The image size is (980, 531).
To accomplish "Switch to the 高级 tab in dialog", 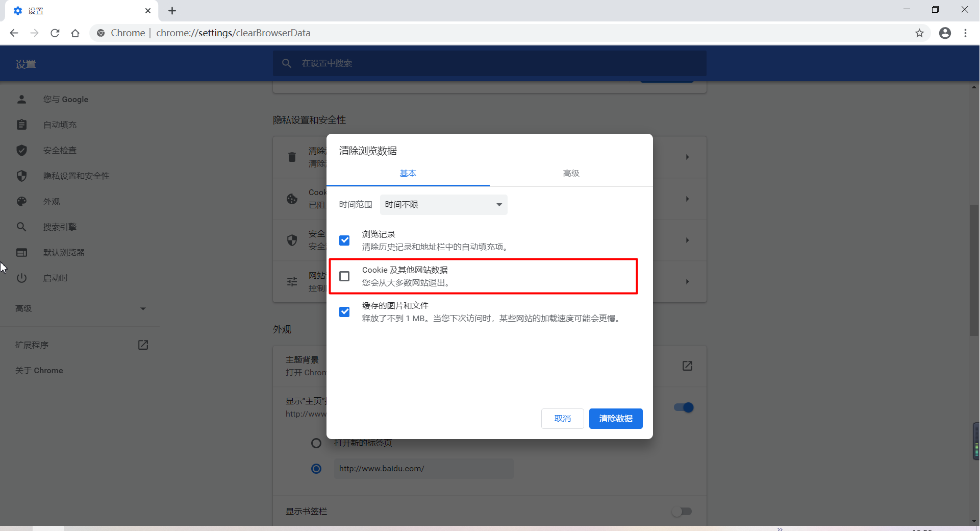I will coord(571,174).
